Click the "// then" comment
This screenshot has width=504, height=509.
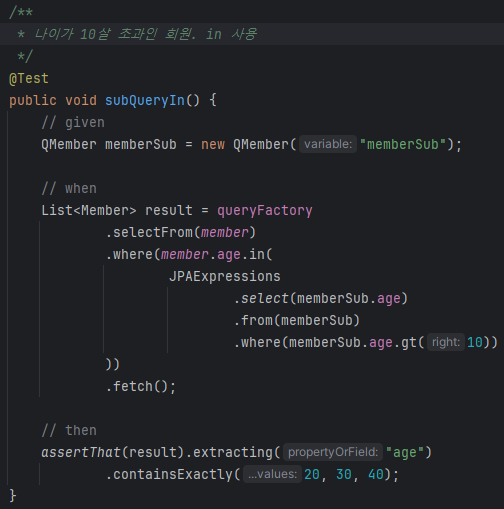click(69, 430)
